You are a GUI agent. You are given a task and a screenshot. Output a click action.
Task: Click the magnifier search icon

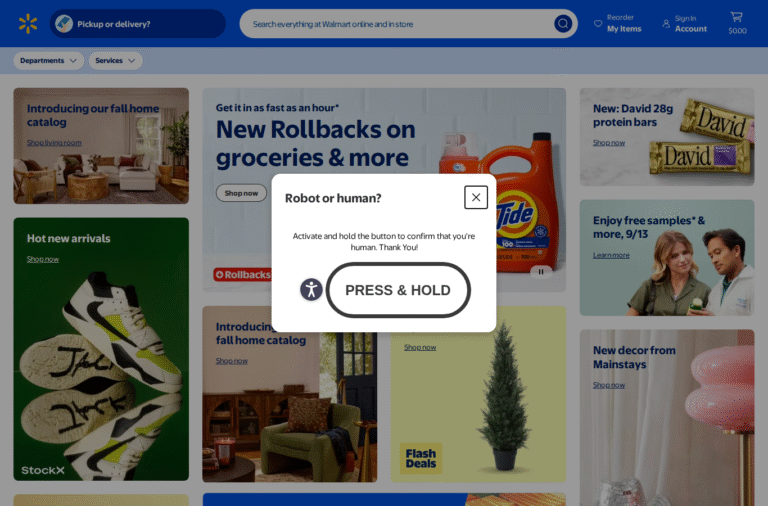pos(563,24)
